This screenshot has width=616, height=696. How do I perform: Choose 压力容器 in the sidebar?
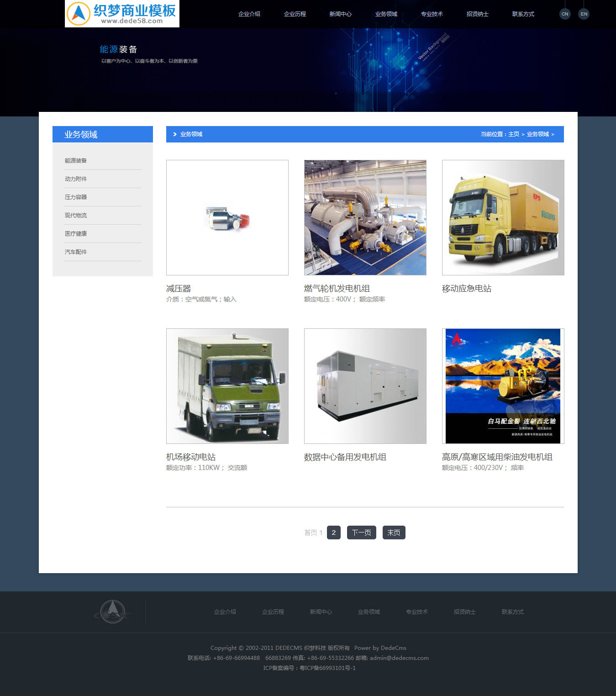point(76,197)
